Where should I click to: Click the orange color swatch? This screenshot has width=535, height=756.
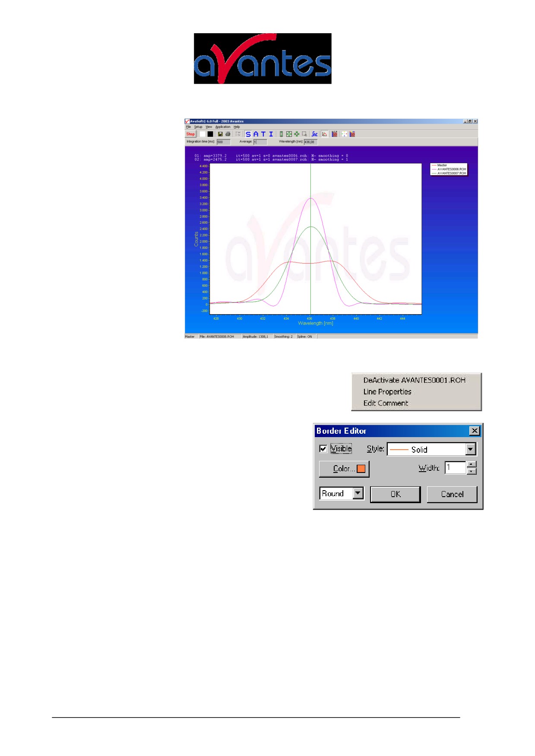point(361,469)
